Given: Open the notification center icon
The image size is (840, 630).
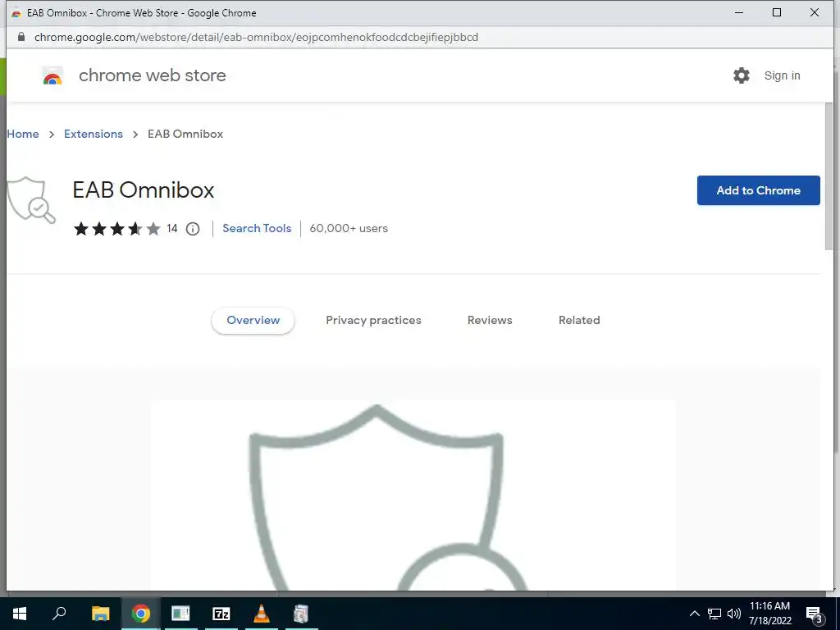Looking at the screenshot, I should [x=815, y=614].
